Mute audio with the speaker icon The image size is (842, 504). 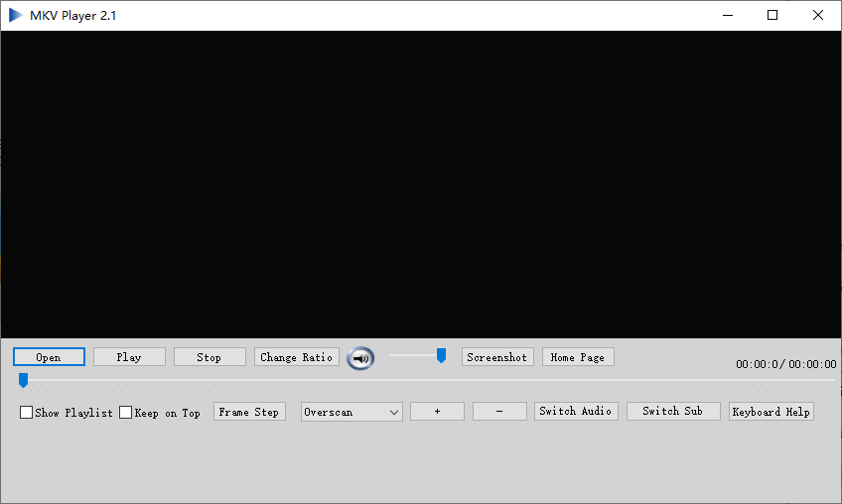point(360,358)
